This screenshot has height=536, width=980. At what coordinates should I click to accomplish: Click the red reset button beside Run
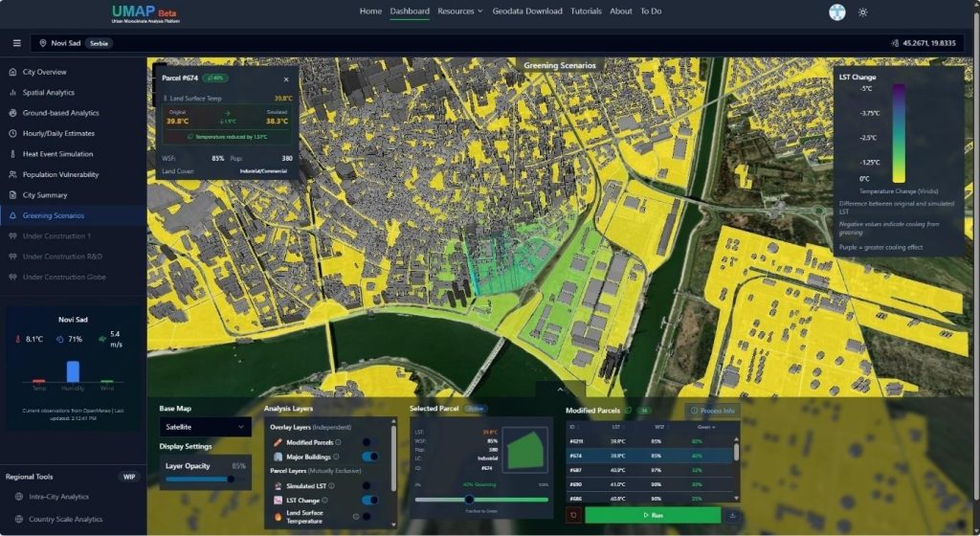(x=573, y=515)
